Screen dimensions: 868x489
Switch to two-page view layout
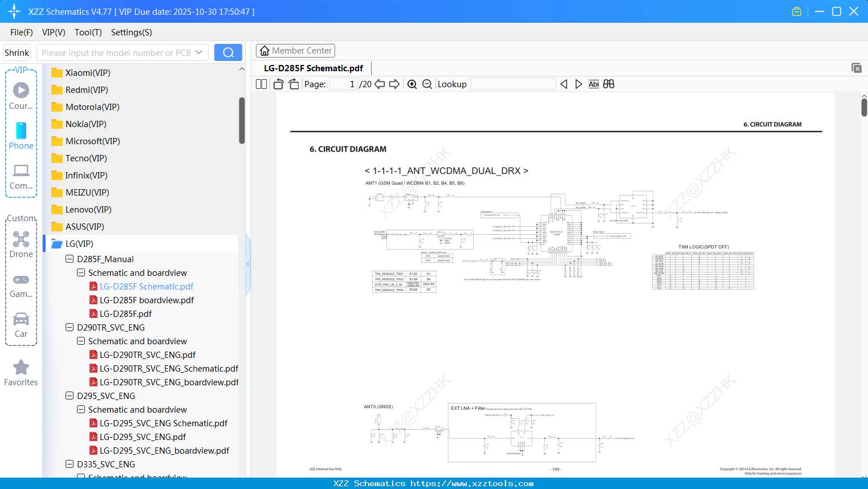[260, 84]
